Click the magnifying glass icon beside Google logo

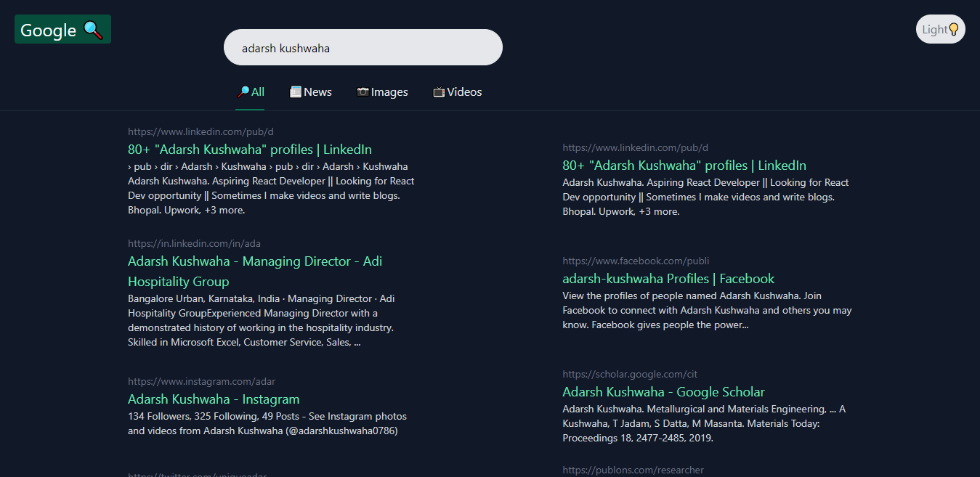click(93, 30)
